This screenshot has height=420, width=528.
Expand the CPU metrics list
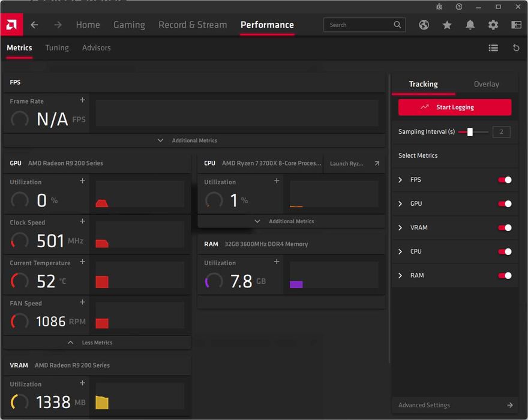[x=400, y=251]
